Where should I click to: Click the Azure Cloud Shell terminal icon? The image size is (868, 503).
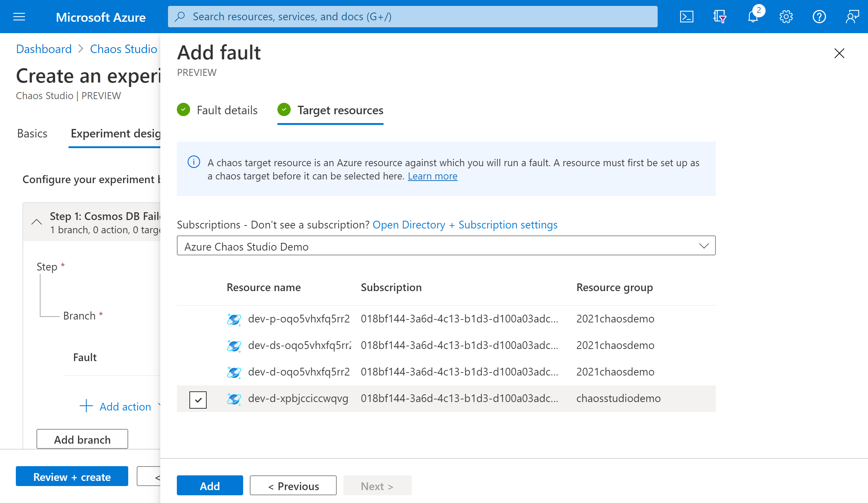687,16
